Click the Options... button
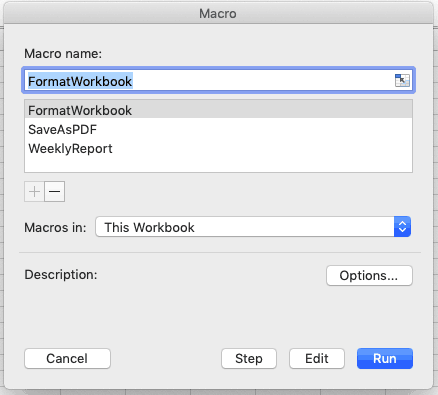 (x=369, y=275)
